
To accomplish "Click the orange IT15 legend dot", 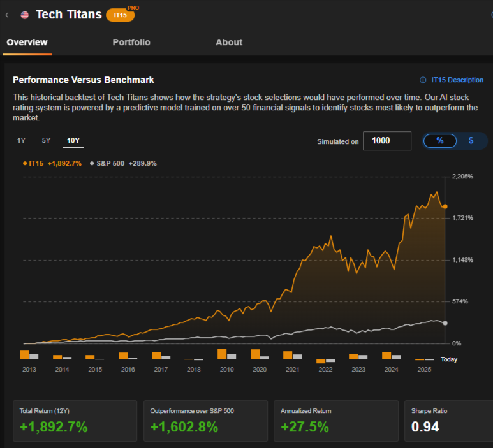I will pos(25,163).
